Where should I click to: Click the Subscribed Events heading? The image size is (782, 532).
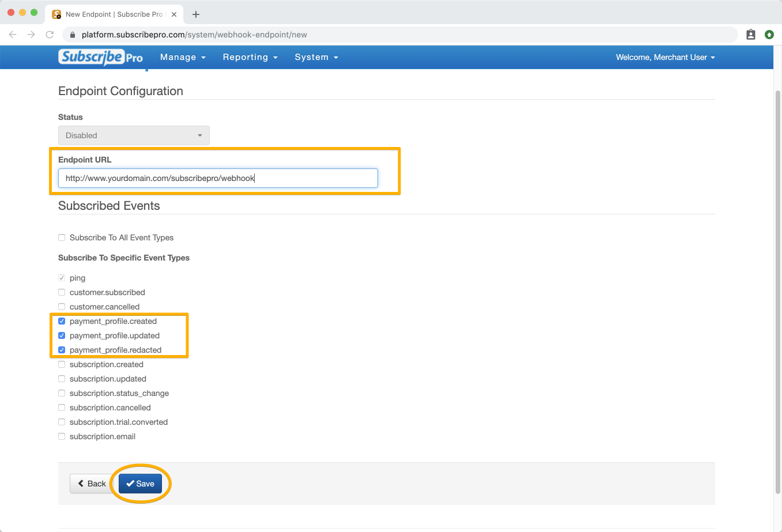pos(109,206)
